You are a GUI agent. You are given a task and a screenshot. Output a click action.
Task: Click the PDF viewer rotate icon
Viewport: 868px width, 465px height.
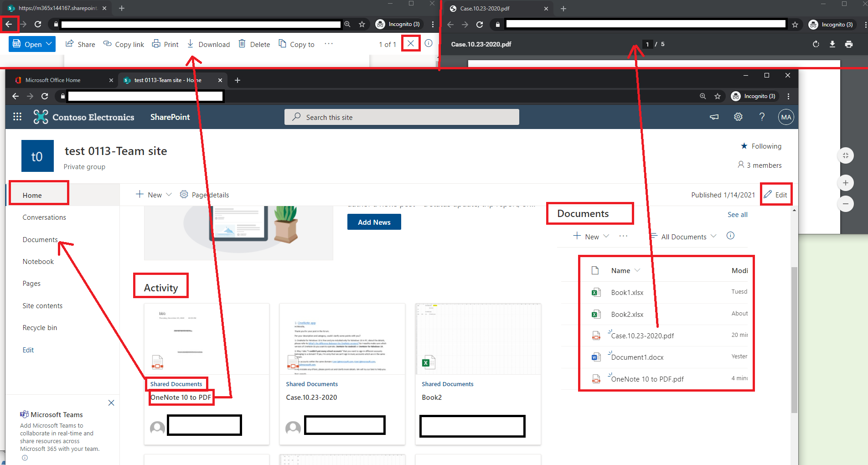(816, 44)
